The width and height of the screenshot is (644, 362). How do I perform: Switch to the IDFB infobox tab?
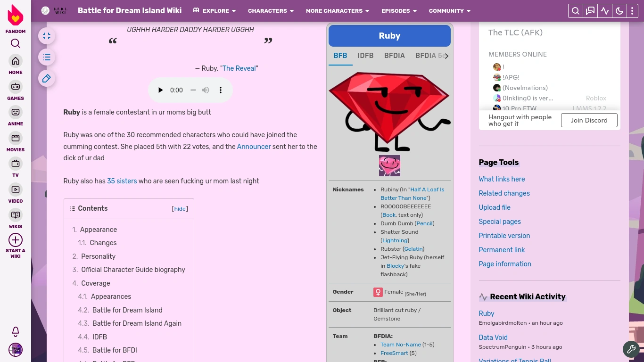tap(365, 56)
